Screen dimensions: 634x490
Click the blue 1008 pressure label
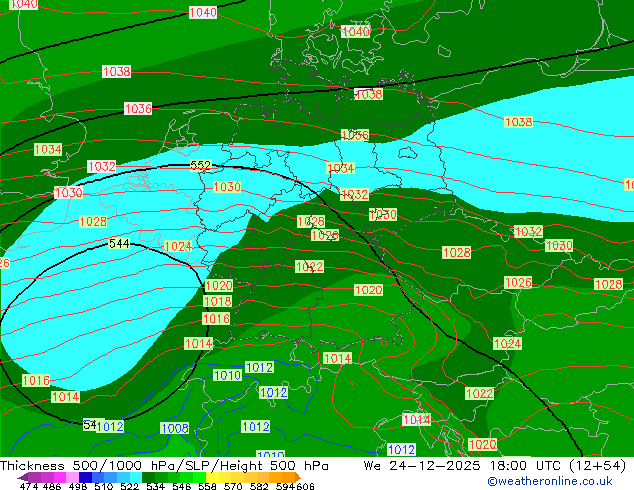pyautogui.click(x=175, y=428)
